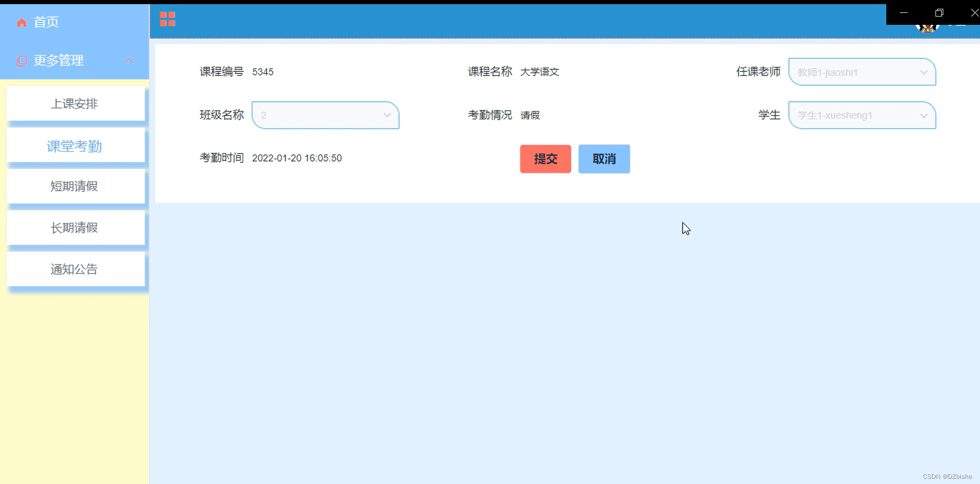
Task: Click the 班级名称 input showing 2
Action: (310, 115)
